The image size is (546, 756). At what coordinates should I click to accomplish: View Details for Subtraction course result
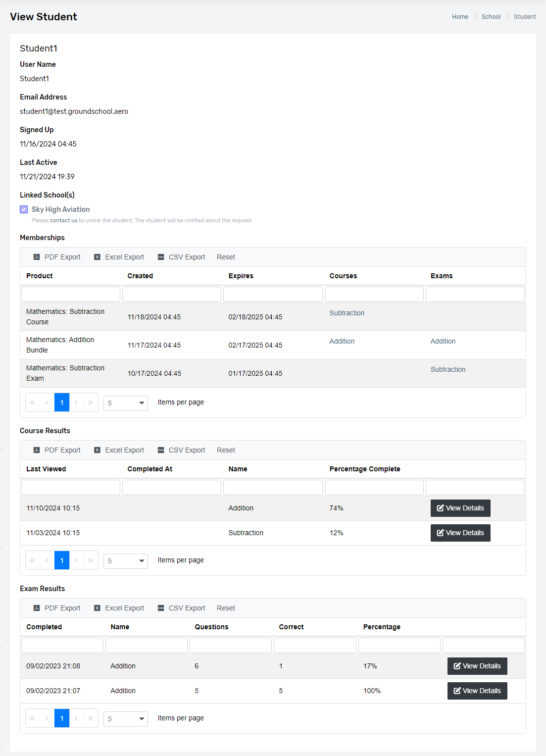click(460, 533)
